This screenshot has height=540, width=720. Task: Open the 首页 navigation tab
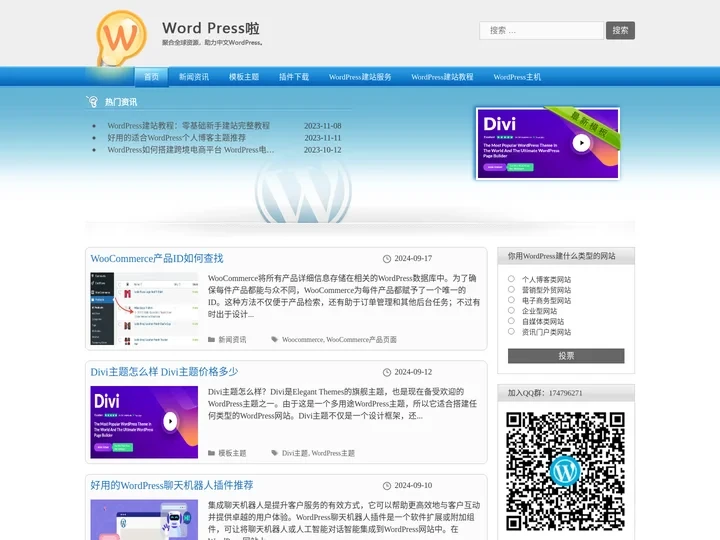click(x=152, y=77)
